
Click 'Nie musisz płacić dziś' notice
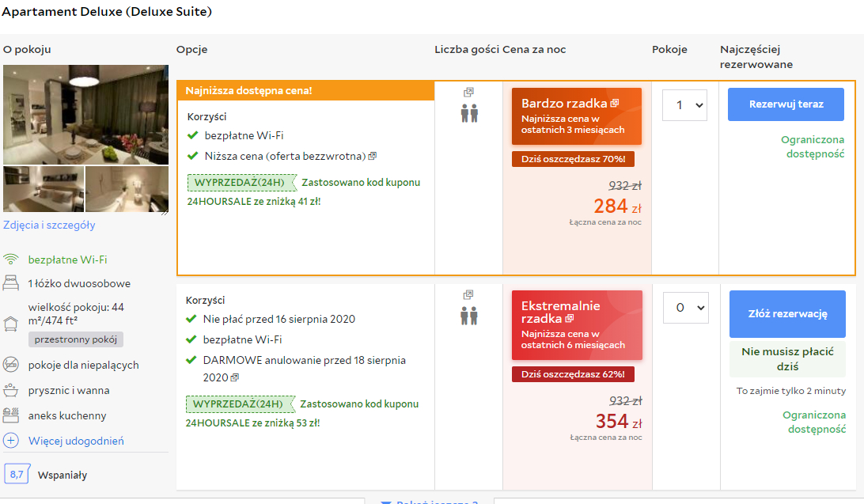coord(787,359)
